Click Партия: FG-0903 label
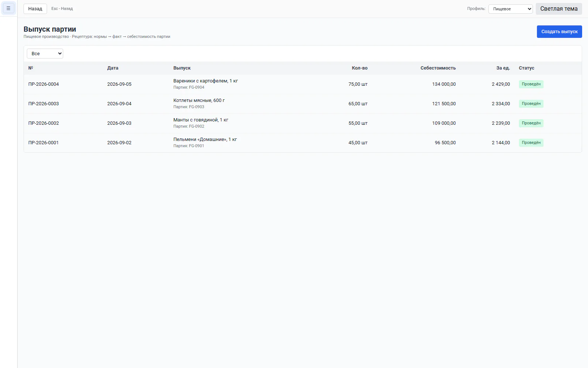The image size is (588, 368). pos(189,107)
